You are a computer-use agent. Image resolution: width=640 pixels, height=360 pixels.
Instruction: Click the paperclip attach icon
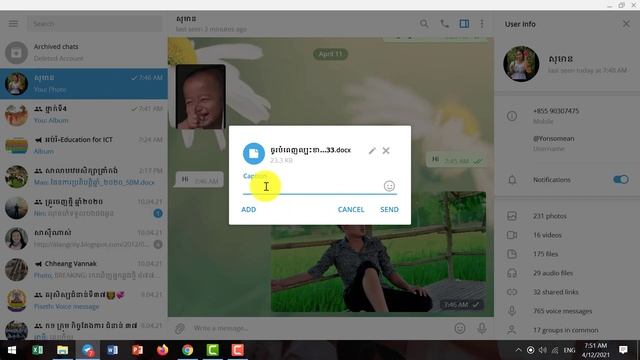point(180,328)
